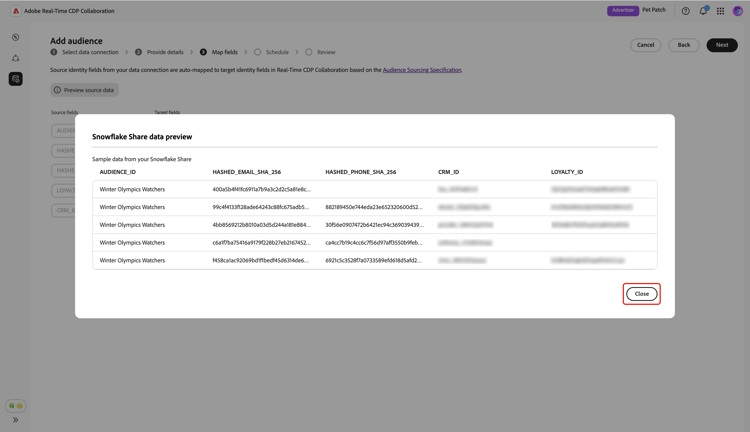Expand the sidebar with double chevron
Viewport: 750px width, 432px height.
pyautogui.click(x=15, y=420)
